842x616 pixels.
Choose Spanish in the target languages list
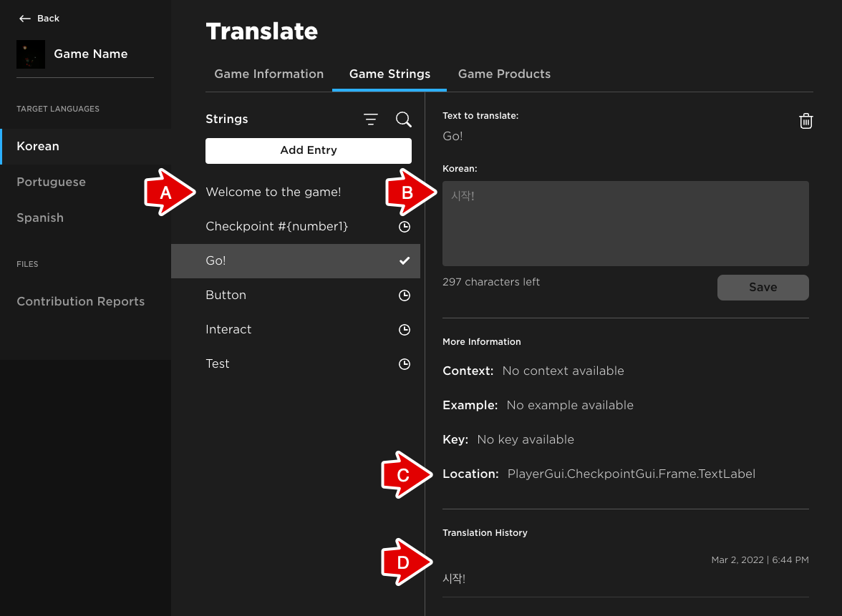40,218
